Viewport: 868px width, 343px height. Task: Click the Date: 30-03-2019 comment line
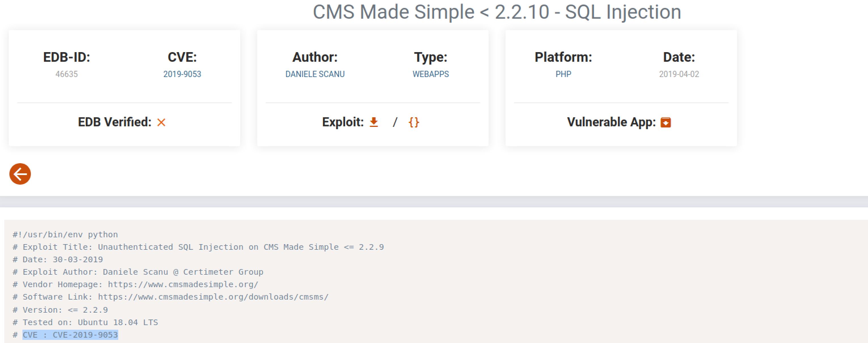(58, 259)
